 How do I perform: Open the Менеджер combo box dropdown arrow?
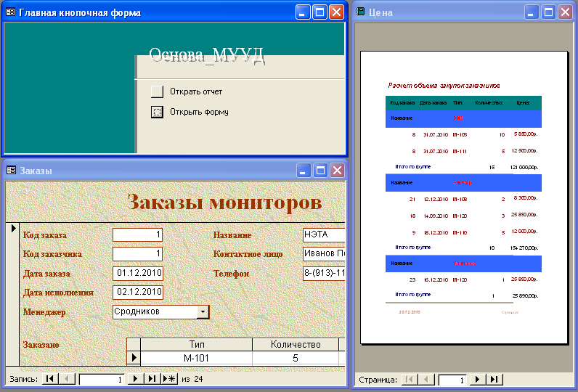pos(203,312)
